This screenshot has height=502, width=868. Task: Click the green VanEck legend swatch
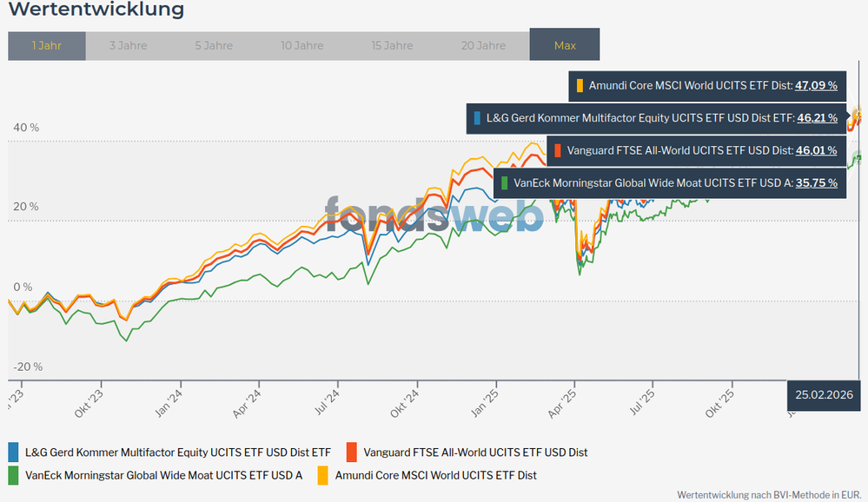13,475
